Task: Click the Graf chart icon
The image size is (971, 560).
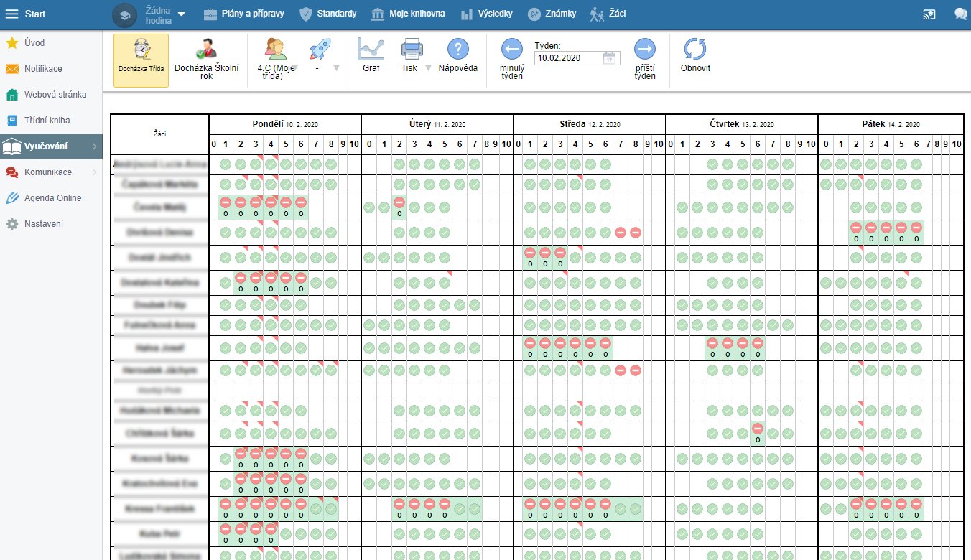Action: 371,50
